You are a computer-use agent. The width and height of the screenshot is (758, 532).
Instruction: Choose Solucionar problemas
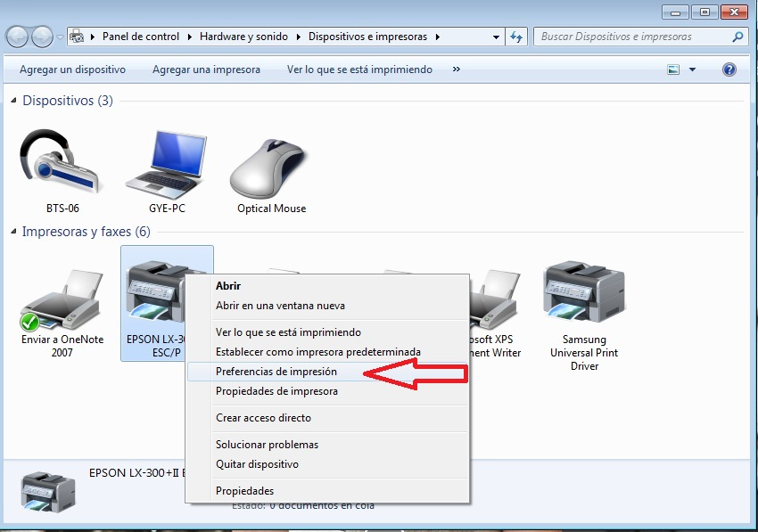coord(327,444)
